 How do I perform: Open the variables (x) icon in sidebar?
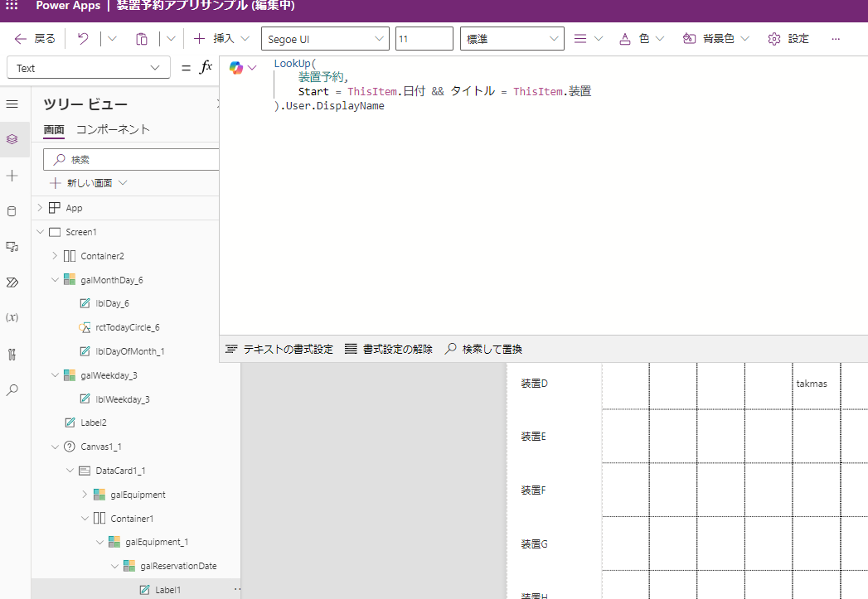[12, 317]
